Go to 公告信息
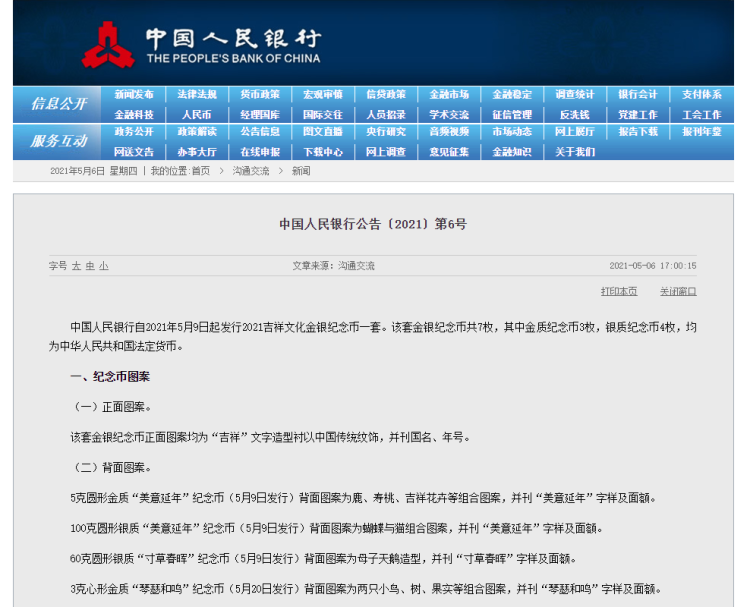The height and width of the screenshot is (607, 750). click(260, 132)
